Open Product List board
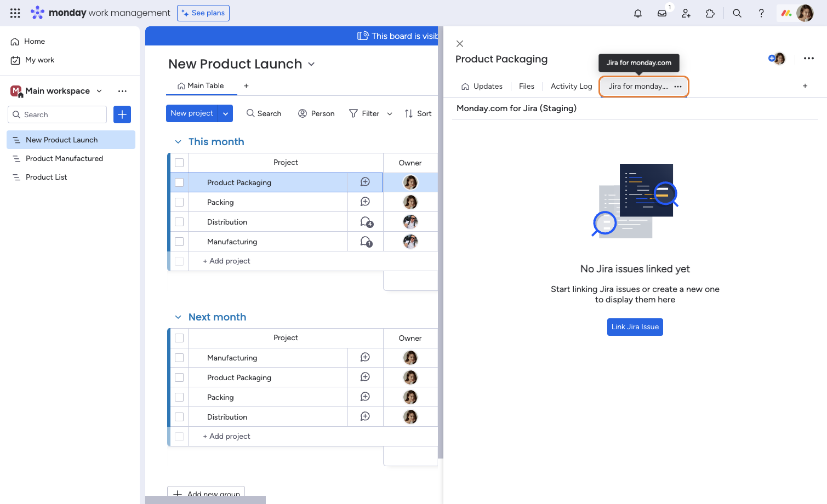Screen dimensions: 827x504 pos(71,177)
